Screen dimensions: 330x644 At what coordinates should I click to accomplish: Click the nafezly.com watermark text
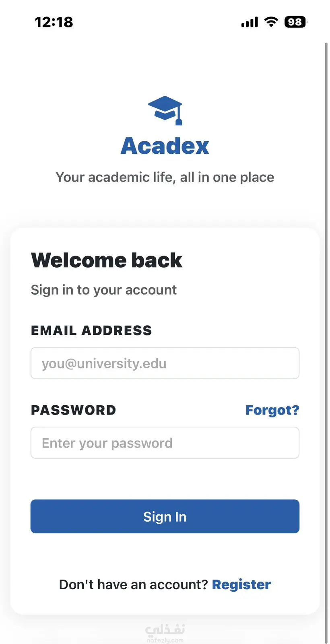(165, 640)
